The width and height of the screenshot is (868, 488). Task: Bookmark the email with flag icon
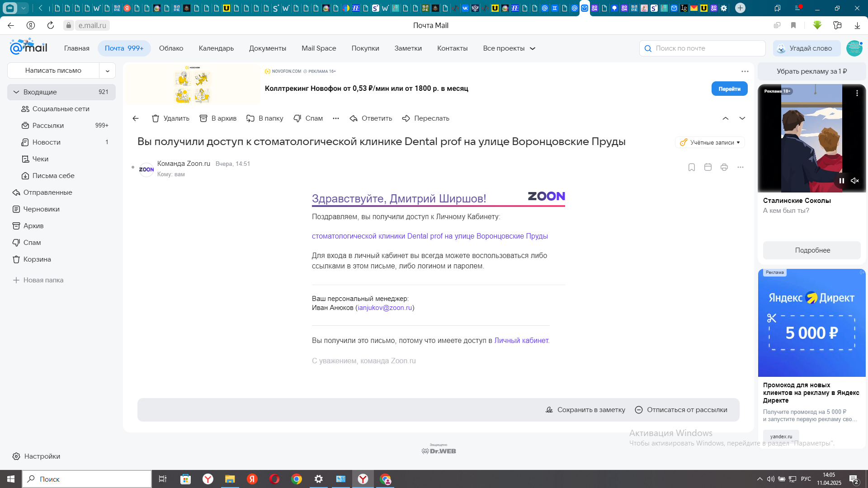click(692, 167)
